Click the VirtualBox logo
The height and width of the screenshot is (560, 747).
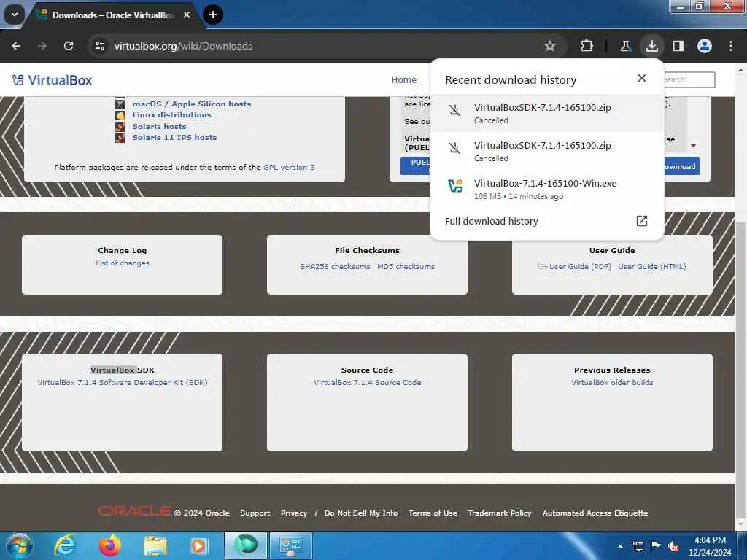tap(52, 80)
